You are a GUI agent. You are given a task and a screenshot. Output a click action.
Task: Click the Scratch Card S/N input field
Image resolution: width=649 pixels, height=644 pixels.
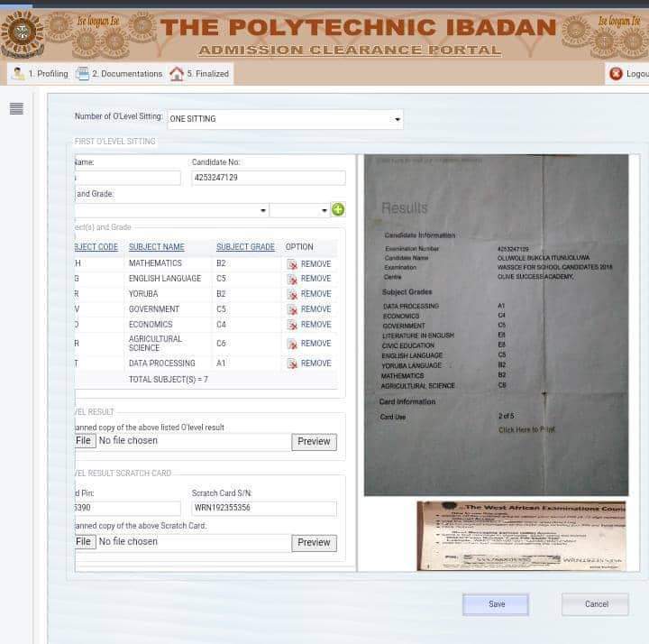(264, 508)
